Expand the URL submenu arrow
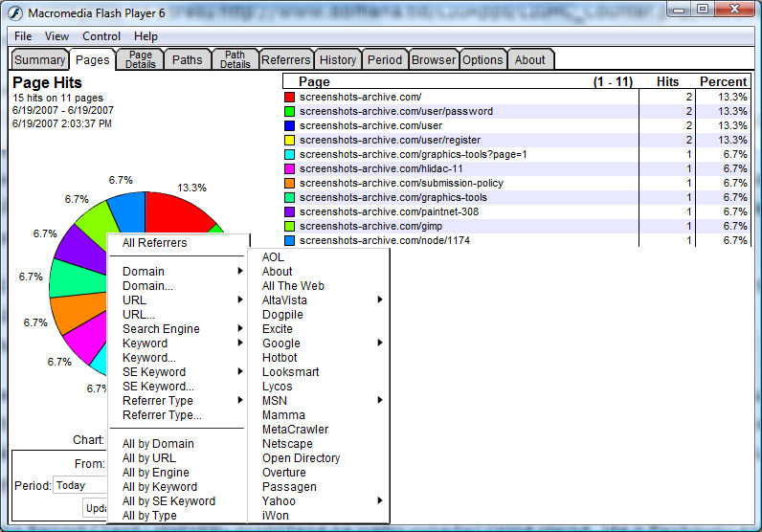762x532 pixels. (240, 299)
